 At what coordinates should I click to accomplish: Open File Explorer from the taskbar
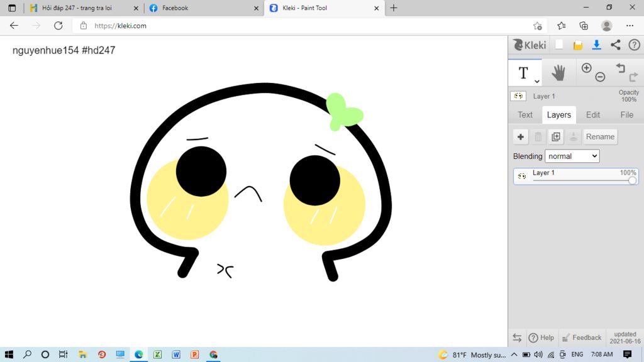click(x=82, y=354)
